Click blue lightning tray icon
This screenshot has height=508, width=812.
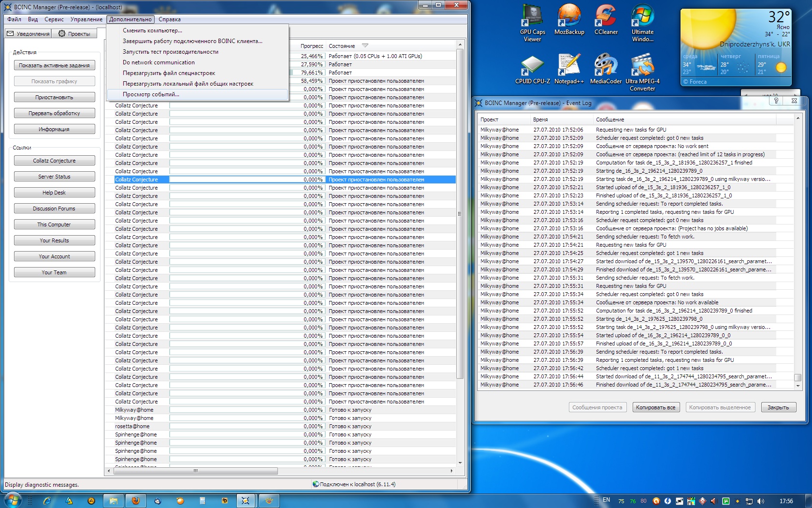point(667,501)
